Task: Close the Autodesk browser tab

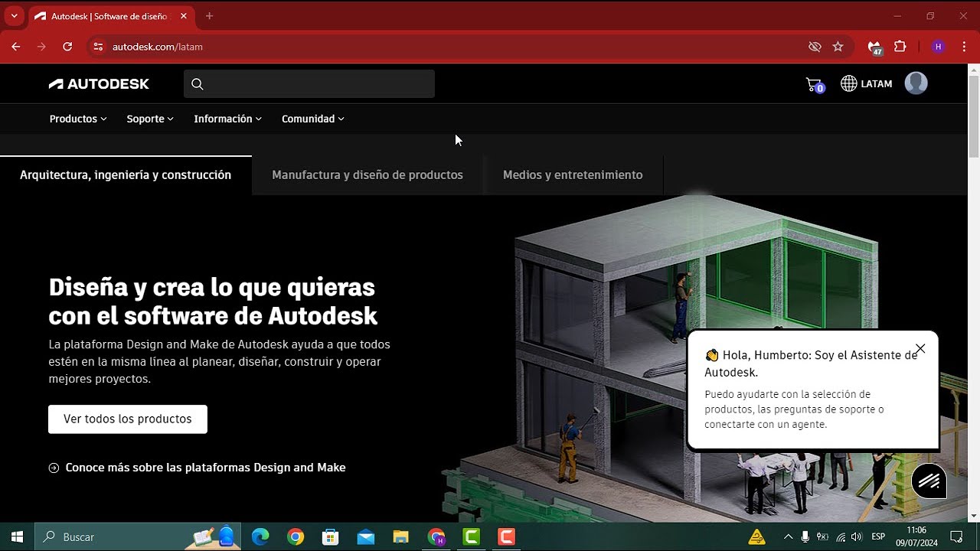Action: (x=182, y=16)
